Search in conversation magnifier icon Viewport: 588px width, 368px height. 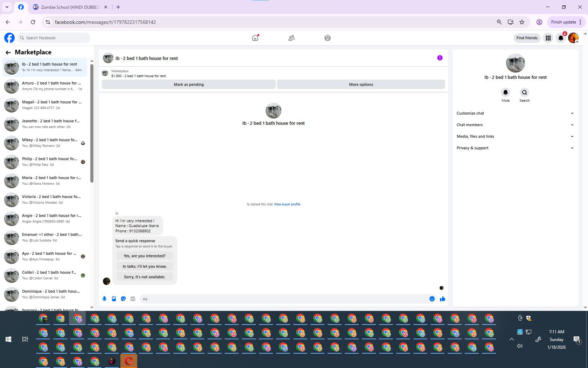[524, 93]
